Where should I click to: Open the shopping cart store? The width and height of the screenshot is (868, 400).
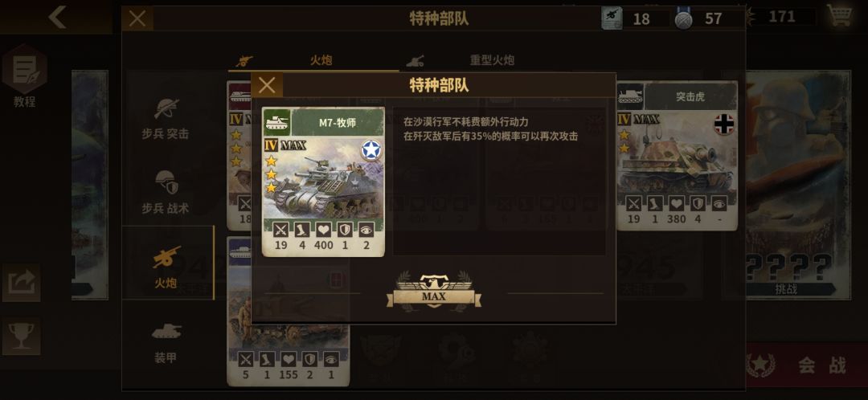tap(839, 15)
